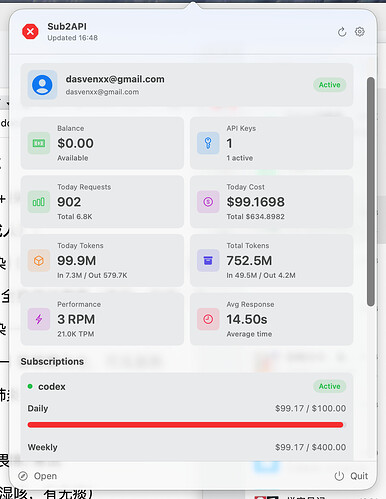
Task: Click 'In 49.5M / Out 4.2M' text
Action: (x=261, y=275)
